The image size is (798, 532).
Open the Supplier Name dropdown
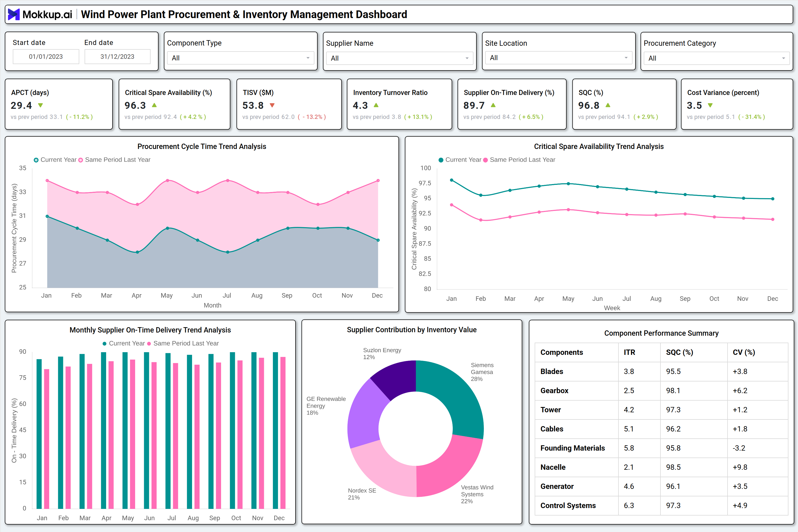[x=400, y=58]
